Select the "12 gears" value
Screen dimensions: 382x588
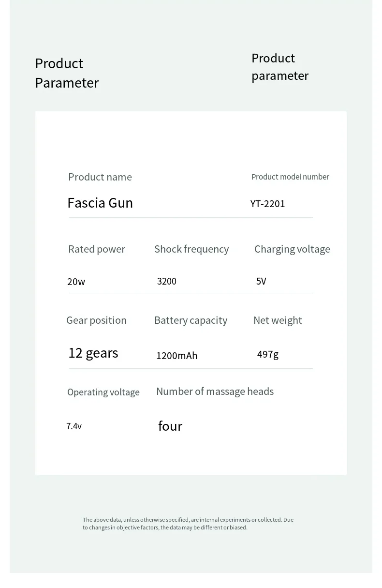[x=93, y=353]
